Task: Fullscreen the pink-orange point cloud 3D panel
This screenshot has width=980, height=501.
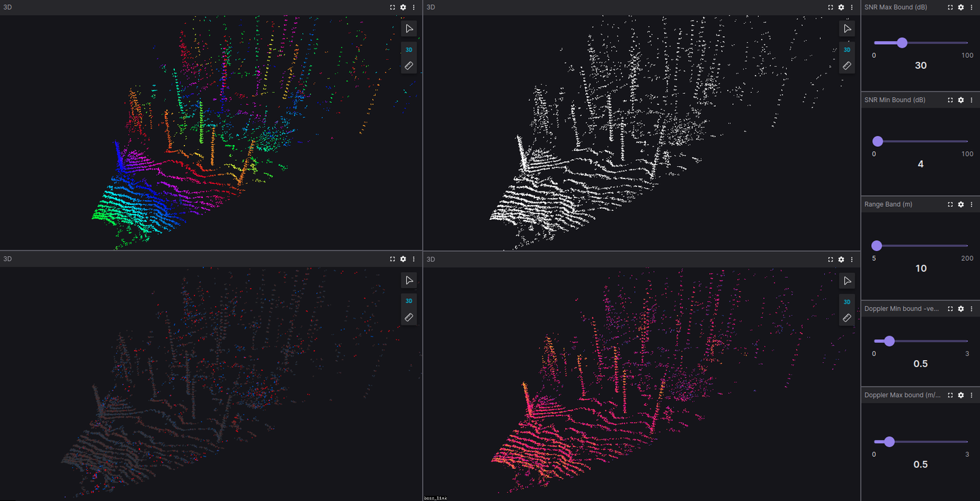Action: (x=831, y=259)
